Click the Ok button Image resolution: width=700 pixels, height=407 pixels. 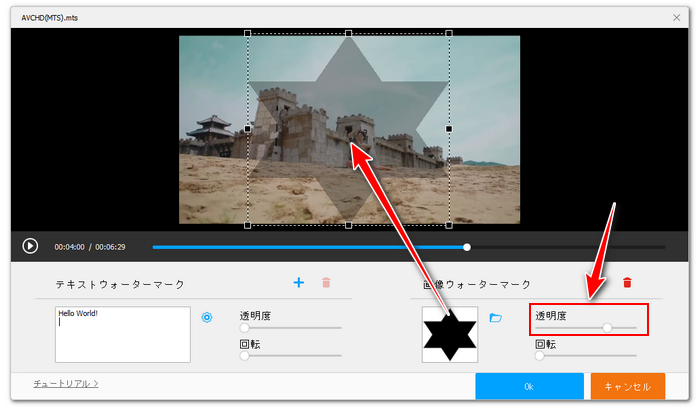529,386
